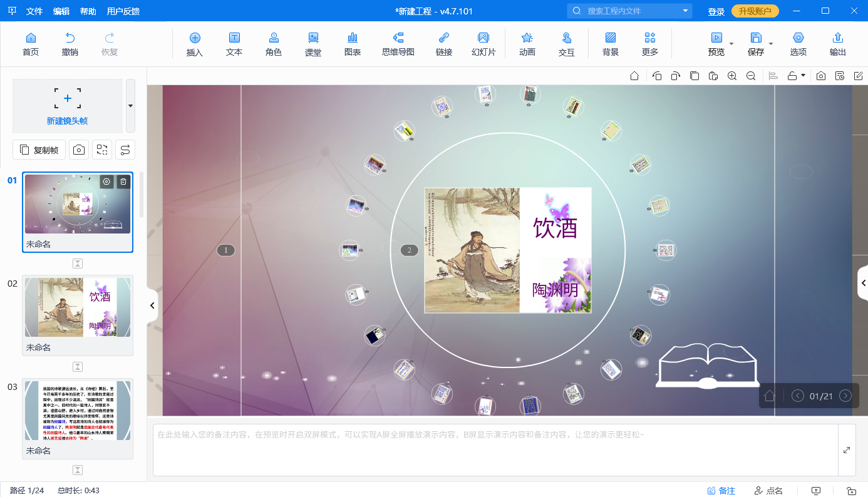Open the 更多 more tools button
Image resolution: width=868 pixels, height=497 pixels.
(x=650, y=44)
